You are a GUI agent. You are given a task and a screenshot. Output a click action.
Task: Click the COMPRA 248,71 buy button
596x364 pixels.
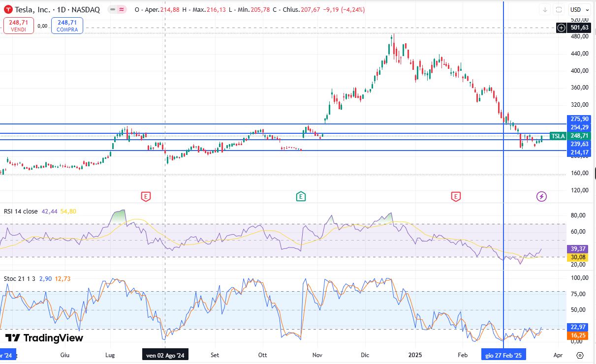point(67,26)
